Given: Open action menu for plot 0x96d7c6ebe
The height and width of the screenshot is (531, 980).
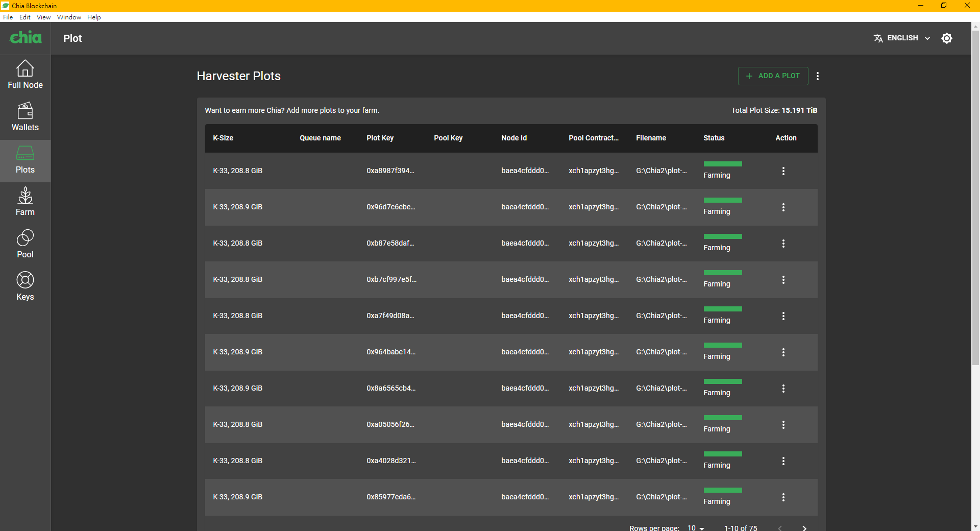Looking at the screenshot, I should pyautogui.click(x=783, y=207).
